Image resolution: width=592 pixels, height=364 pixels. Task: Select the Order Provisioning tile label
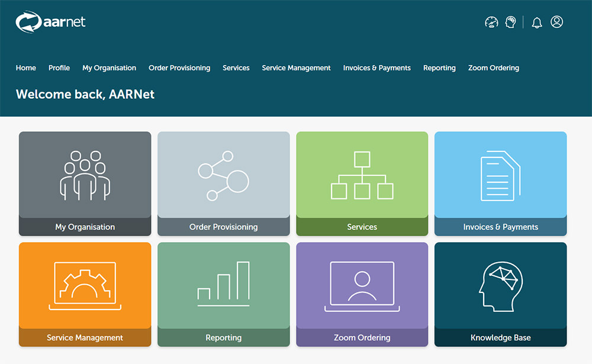pyautogui.click(x=224, y=227)
